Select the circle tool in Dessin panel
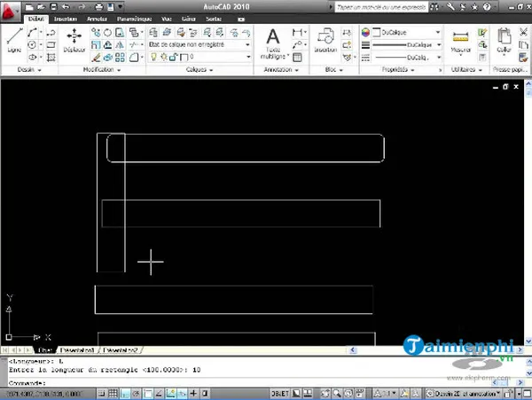 pyautogui.click(x=32, y=44)
